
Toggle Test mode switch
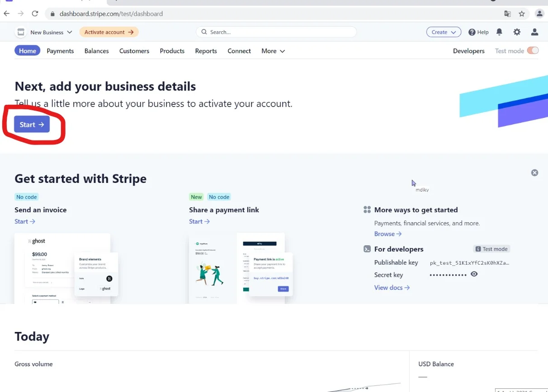point(533,51)
